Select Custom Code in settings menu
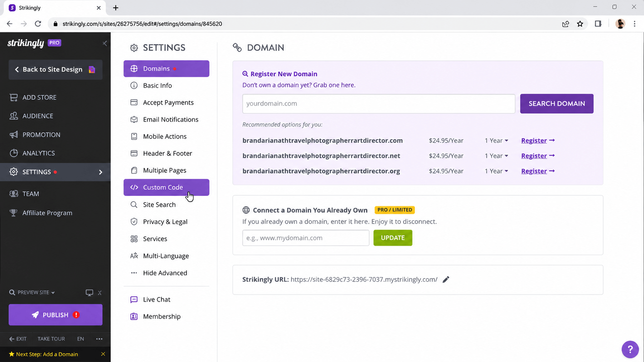Image resolution: width=644 pixels, height=362 pixels. click(x=166, y=187)
